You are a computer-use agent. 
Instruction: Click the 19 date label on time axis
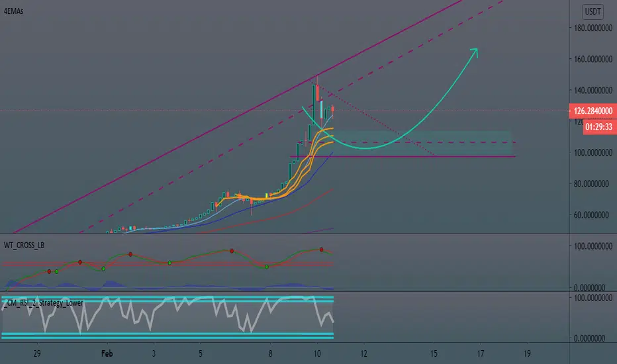pos(527,353)
